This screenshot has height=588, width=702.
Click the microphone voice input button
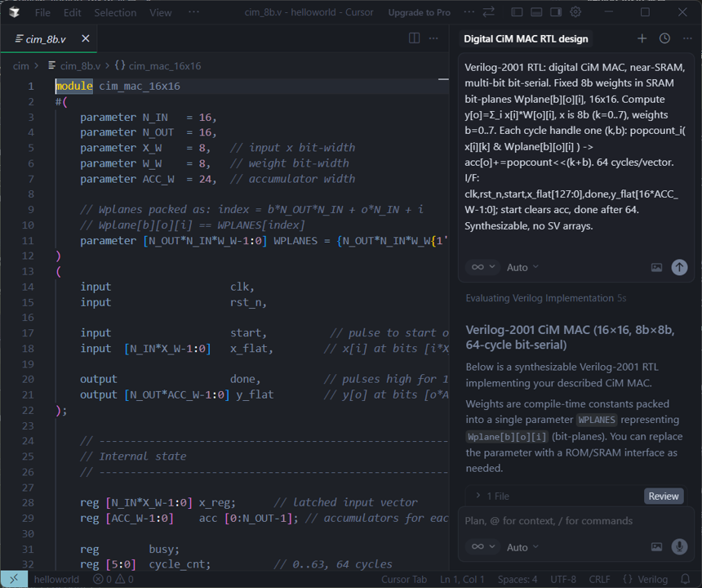tap(678, 546)
